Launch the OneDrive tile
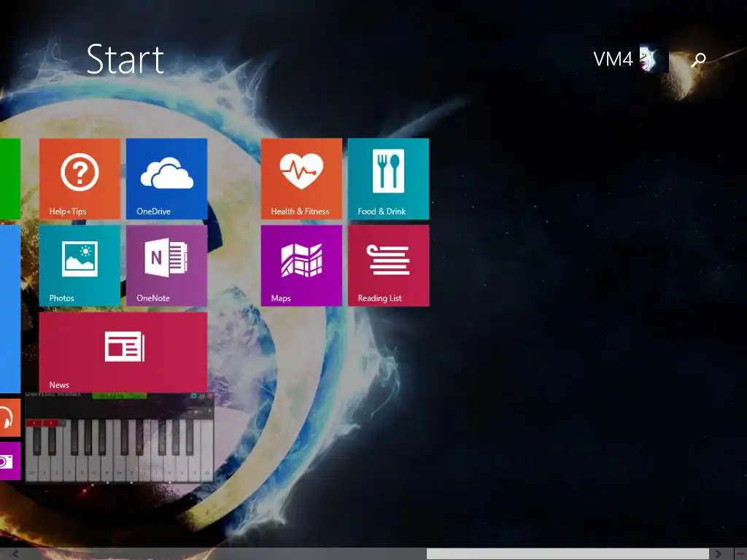This screenshot has width=747, height=560. (167, 179)
